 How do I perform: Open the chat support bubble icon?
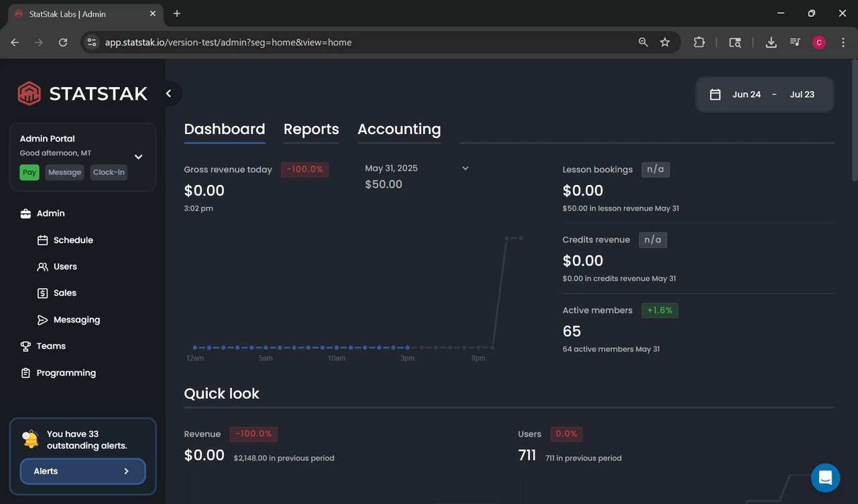(x=825, y=478)
